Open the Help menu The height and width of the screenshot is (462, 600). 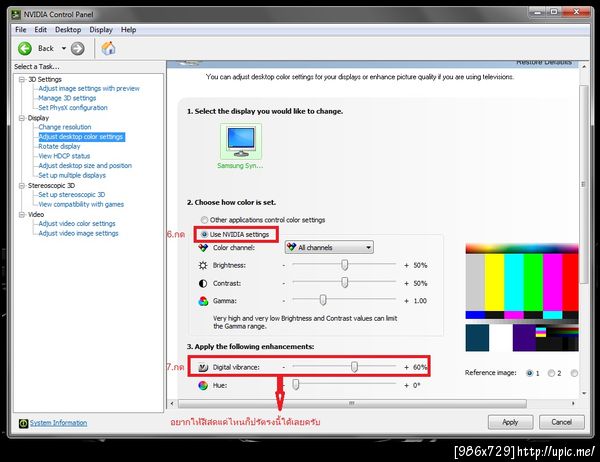point(129,30)
